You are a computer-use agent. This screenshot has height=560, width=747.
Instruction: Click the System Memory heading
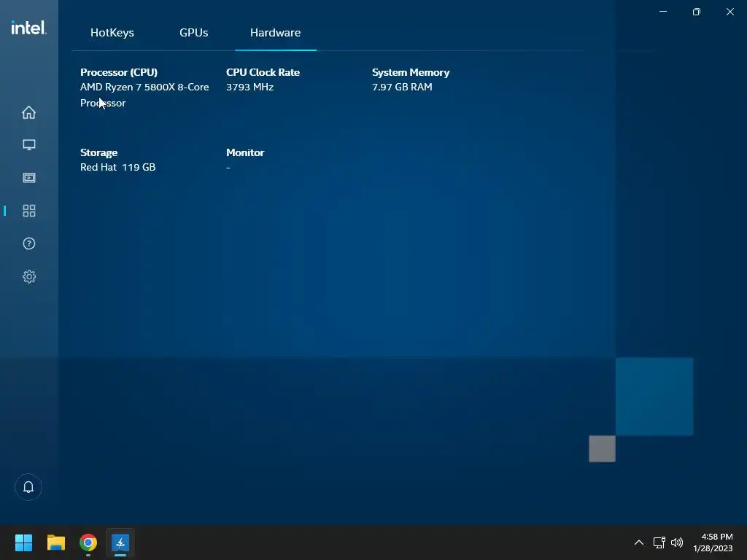411,72
